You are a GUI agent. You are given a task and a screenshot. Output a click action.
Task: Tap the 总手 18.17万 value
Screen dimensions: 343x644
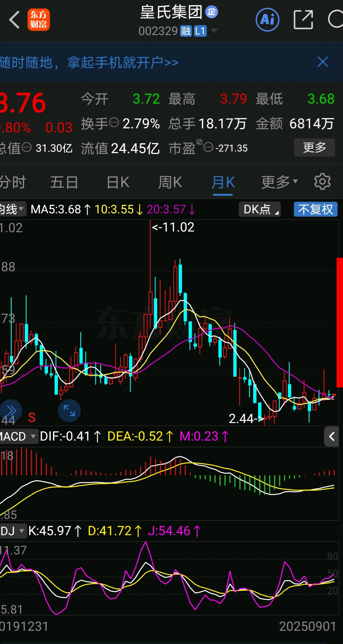[x=223, y=124]
